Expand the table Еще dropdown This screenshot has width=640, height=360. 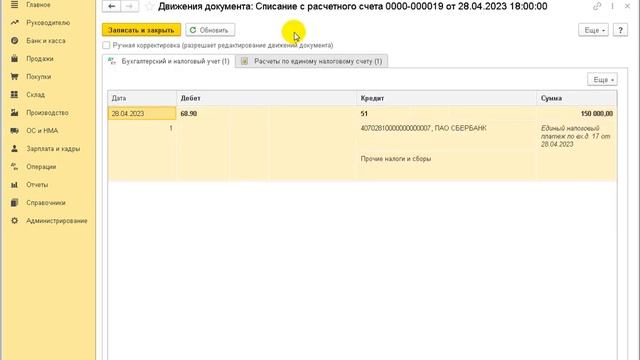click(602, 80)
